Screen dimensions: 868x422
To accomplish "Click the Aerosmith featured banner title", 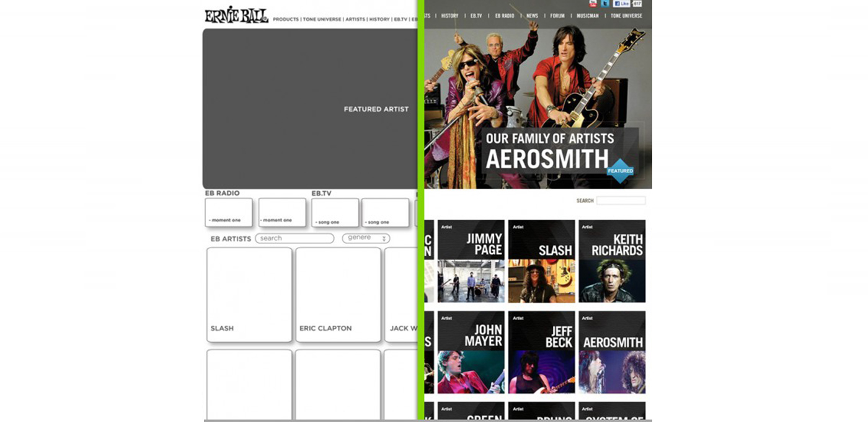I will tap(547, 159).
